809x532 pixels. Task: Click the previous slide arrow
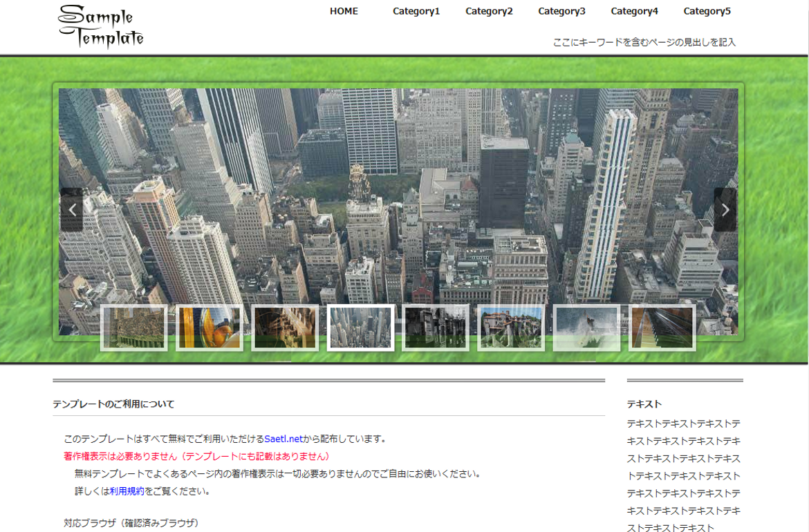72,209
